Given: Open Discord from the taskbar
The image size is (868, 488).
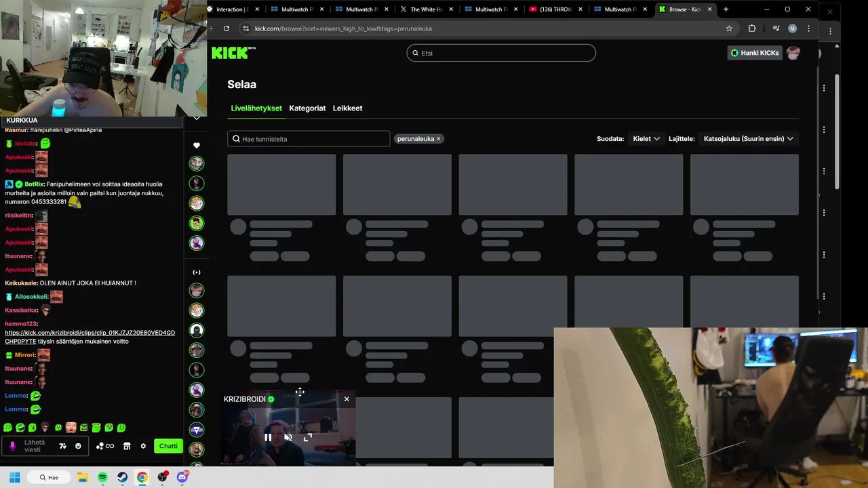Looking at the screenshot, I should pyautogui.click(x=182, y=477).
